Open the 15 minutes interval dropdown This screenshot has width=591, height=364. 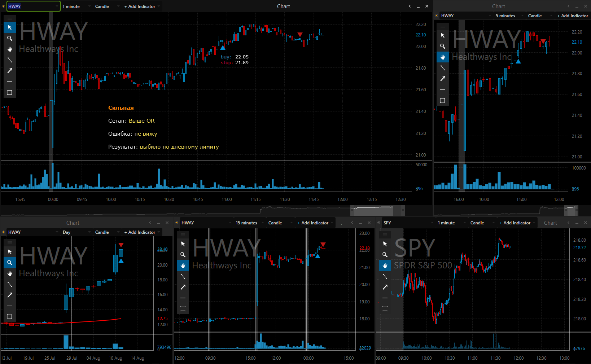point(249,223)
